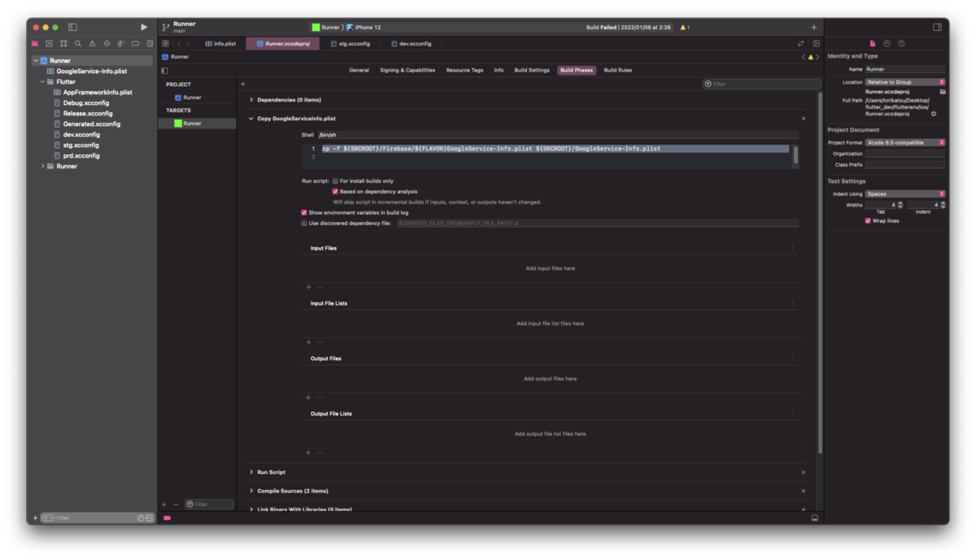Select the File inspector icon

pos(873,43)
